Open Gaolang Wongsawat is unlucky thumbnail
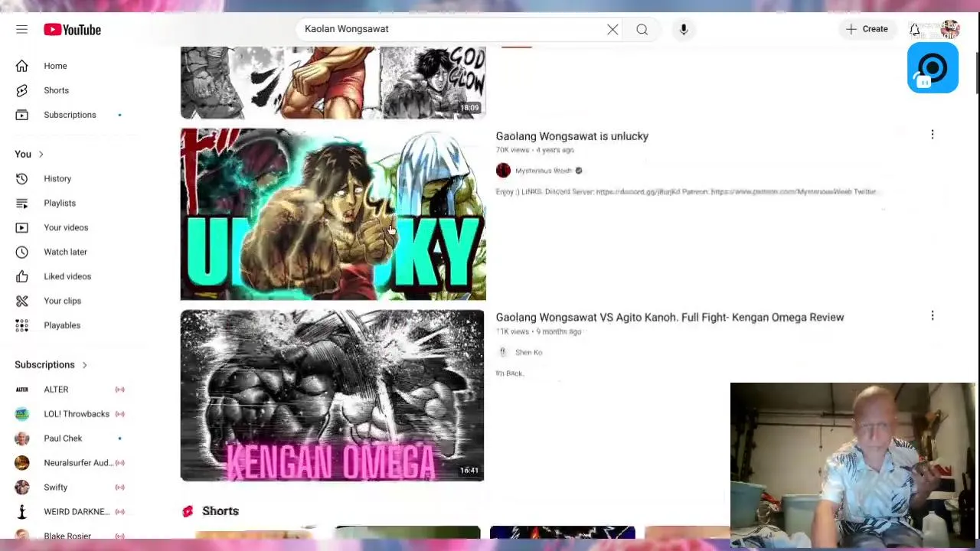Screen dimensions: 980x551 (333, 214)
